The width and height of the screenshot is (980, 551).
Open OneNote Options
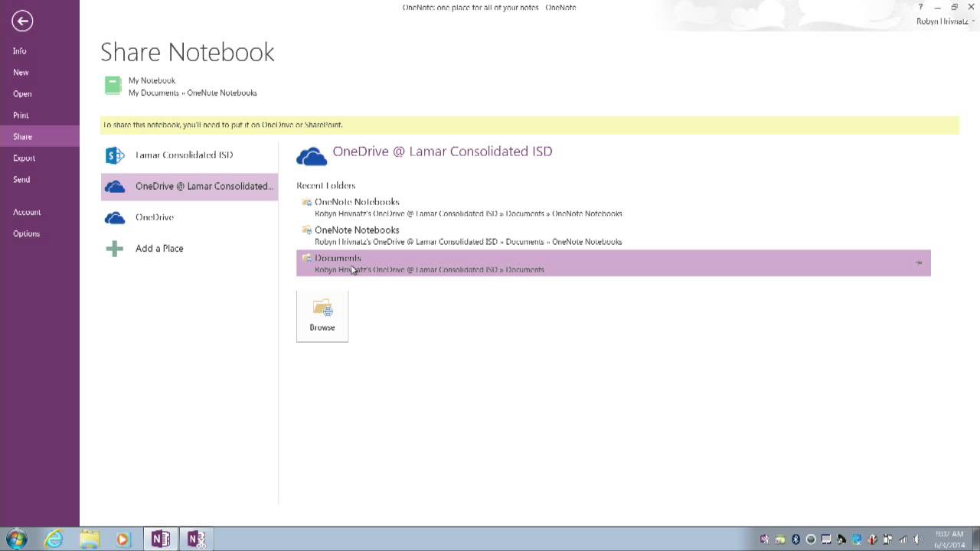26,233
